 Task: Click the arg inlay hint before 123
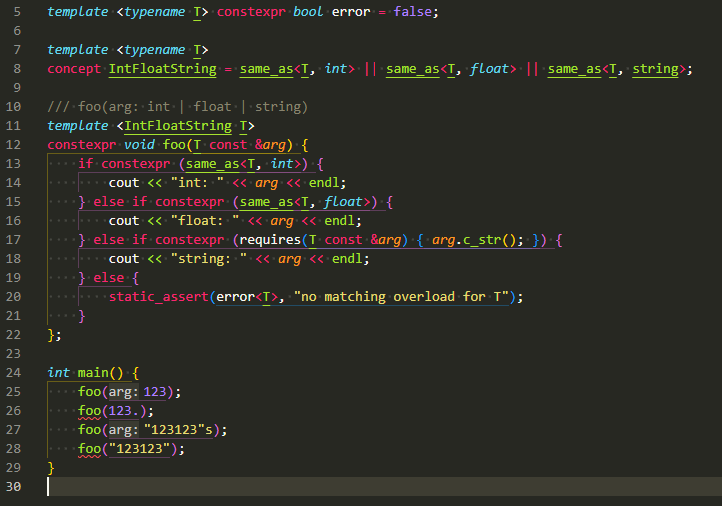coord(126,392)
